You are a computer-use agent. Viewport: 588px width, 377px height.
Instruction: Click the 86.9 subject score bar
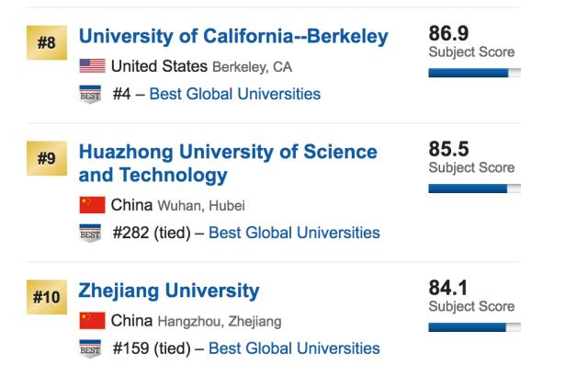coord(474,72)
